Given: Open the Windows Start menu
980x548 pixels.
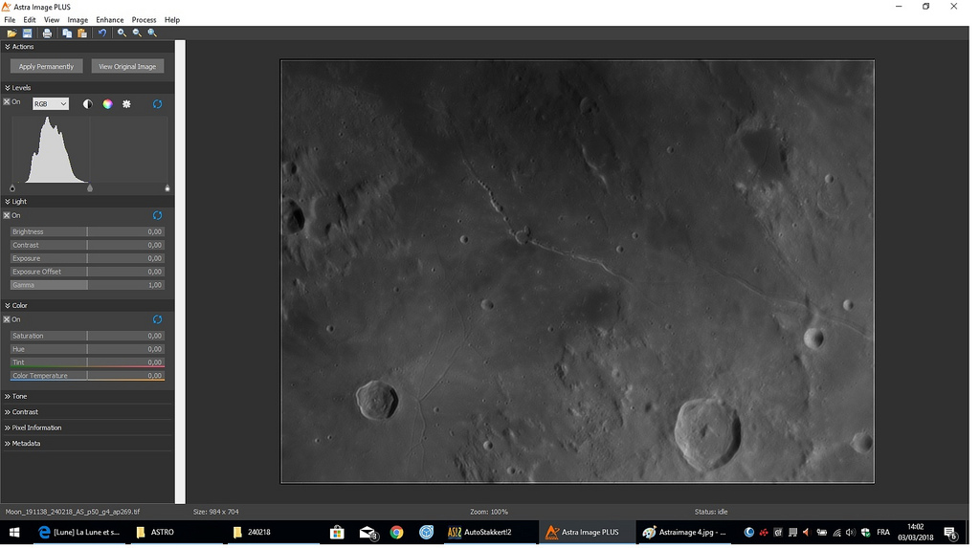Looking at the screenshot, I should (13, 533).
